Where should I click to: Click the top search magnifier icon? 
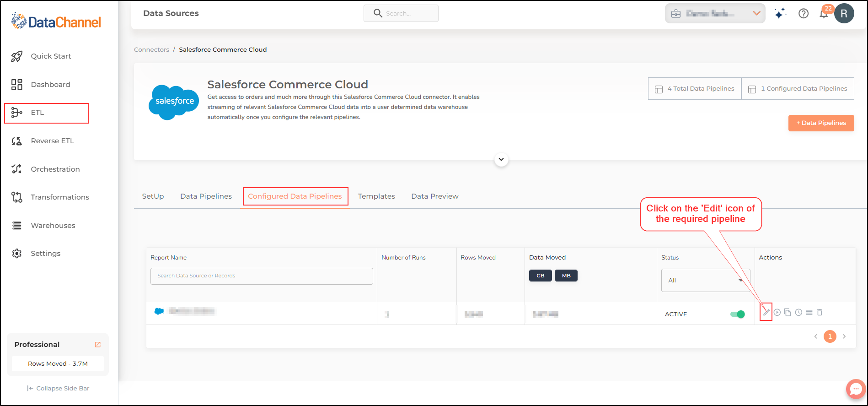(x=378, y=13)
